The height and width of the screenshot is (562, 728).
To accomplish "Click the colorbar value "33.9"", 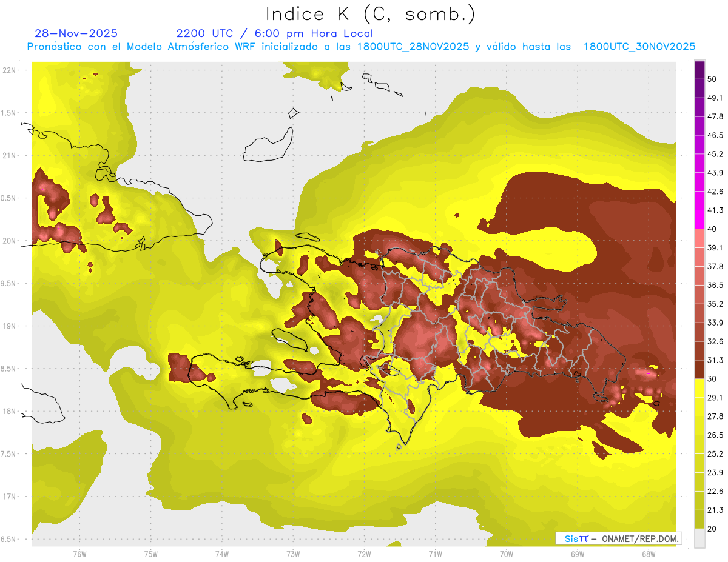I will [715, 323].
